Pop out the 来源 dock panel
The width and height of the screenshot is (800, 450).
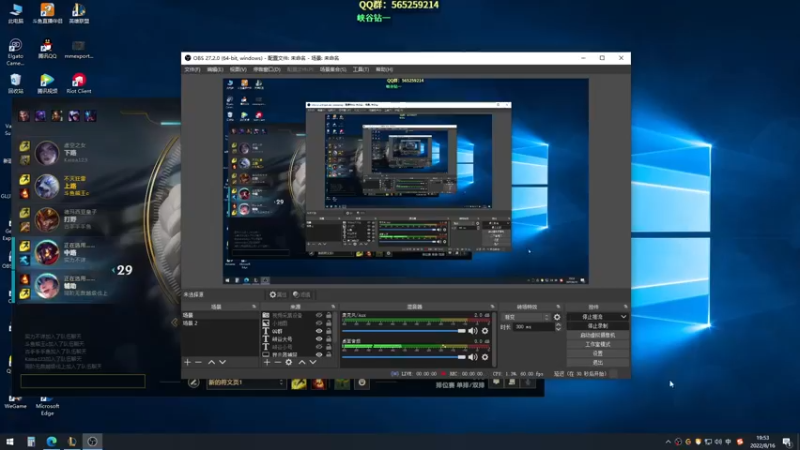point(333,307)
